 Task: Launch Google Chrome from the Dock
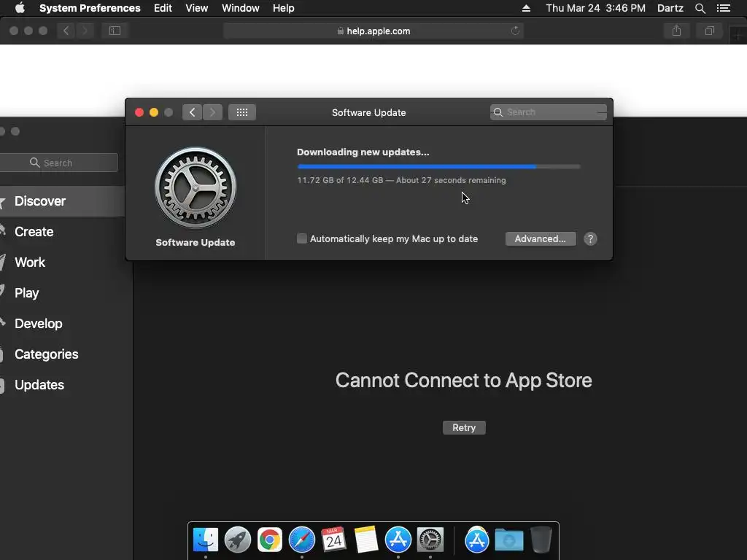pos(270,540)
